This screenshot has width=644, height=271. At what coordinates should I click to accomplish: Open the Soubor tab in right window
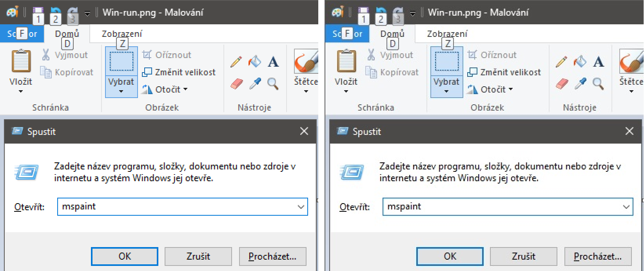click(344, 34)
